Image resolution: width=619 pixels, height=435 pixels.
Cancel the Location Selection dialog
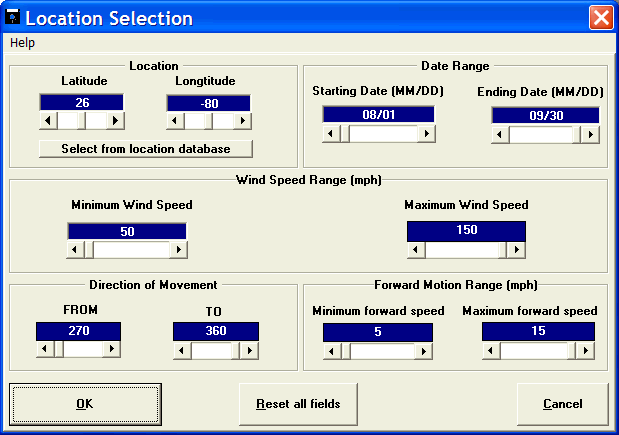coord(562,404)
